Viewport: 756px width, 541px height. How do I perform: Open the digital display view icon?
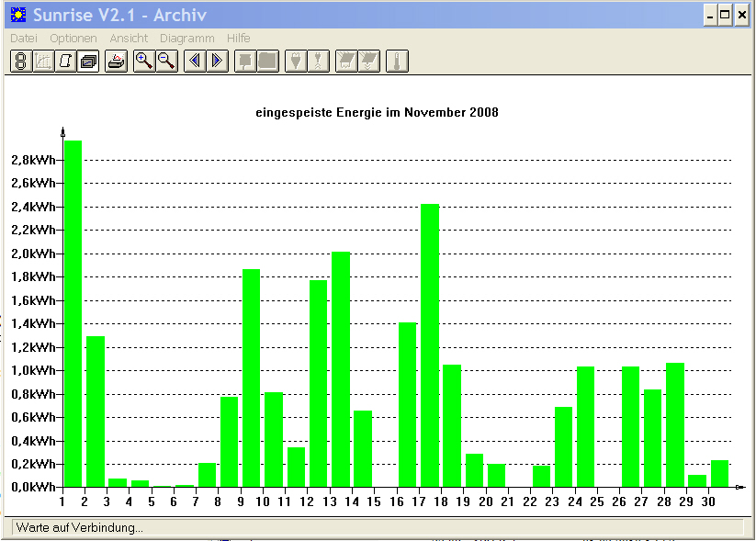[21, 62]
